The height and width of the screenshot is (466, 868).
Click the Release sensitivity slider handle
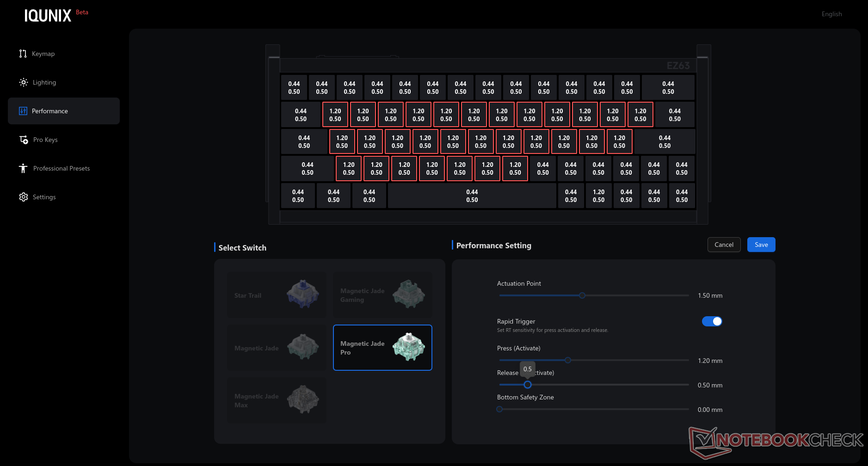(528, 385)
